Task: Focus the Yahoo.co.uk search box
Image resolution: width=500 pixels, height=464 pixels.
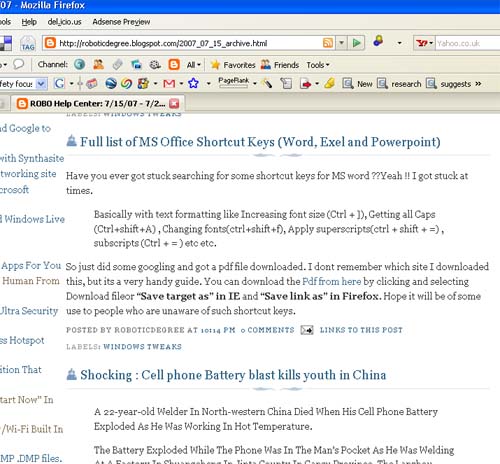Action: [468, 43]
